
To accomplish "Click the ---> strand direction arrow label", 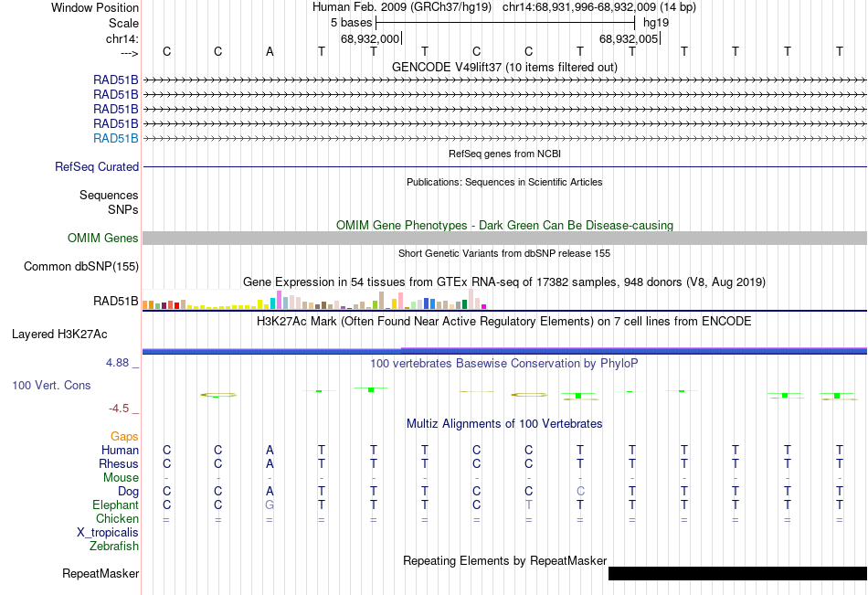I will point(129,53).
